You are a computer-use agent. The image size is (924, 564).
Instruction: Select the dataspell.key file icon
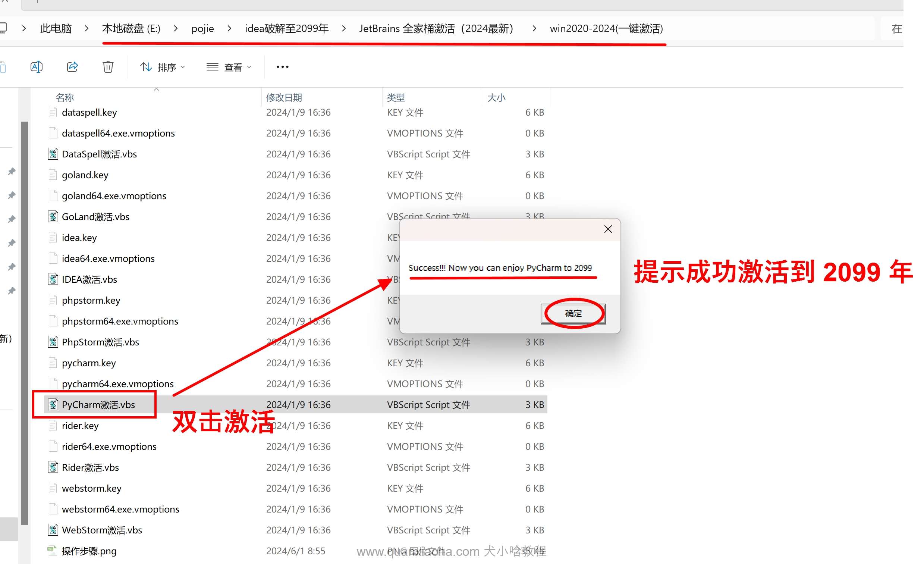(53, 112)
